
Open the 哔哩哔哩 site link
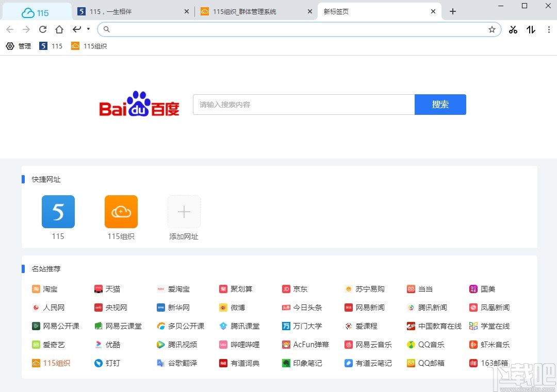tap(239, 345)
